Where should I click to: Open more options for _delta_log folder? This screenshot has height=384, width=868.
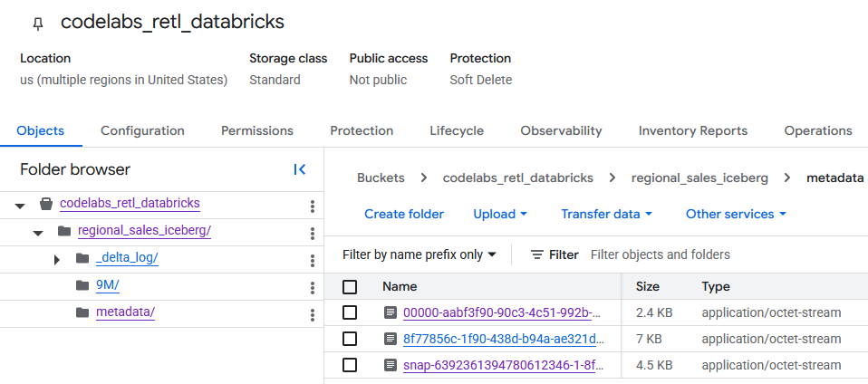(x=312, y=260)
